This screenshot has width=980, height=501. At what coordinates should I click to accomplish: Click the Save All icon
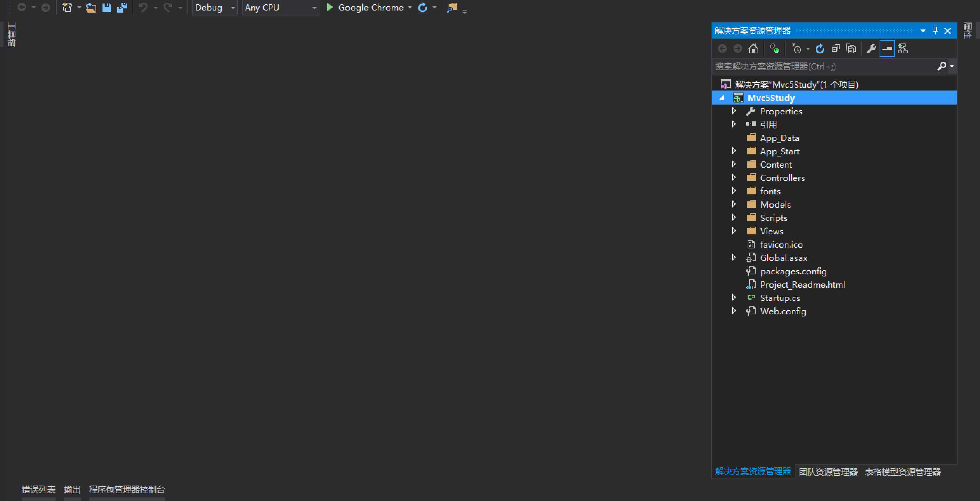click(x=122, y=7)
